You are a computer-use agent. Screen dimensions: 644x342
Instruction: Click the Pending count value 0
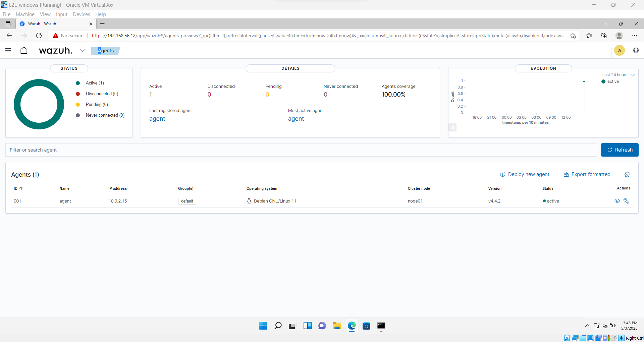pyautogui.click(x=267, y=95)
